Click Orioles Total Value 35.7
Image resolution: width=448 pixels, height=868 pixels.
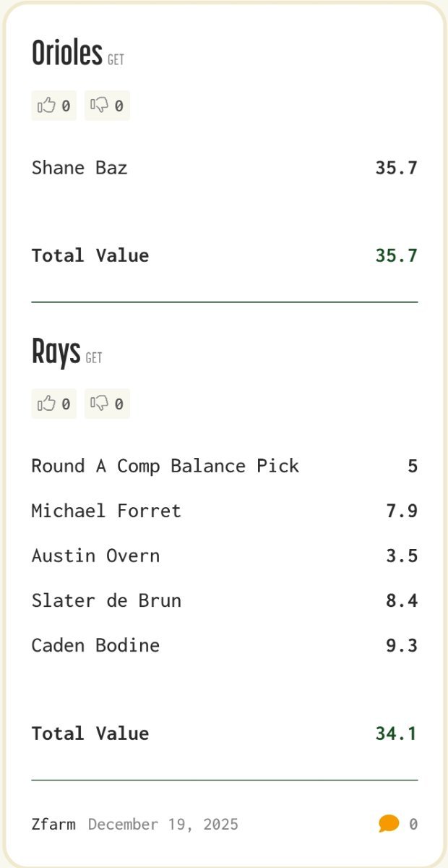coord(396,255)
